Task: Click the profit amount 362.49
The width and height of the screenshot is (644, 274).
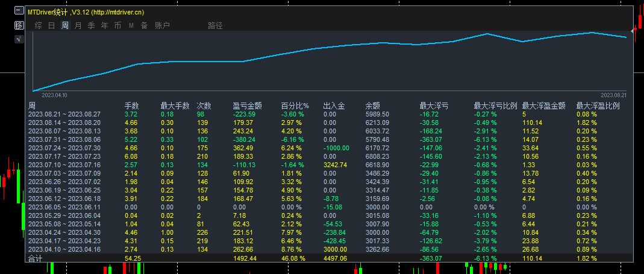Action: coord(243,148)
